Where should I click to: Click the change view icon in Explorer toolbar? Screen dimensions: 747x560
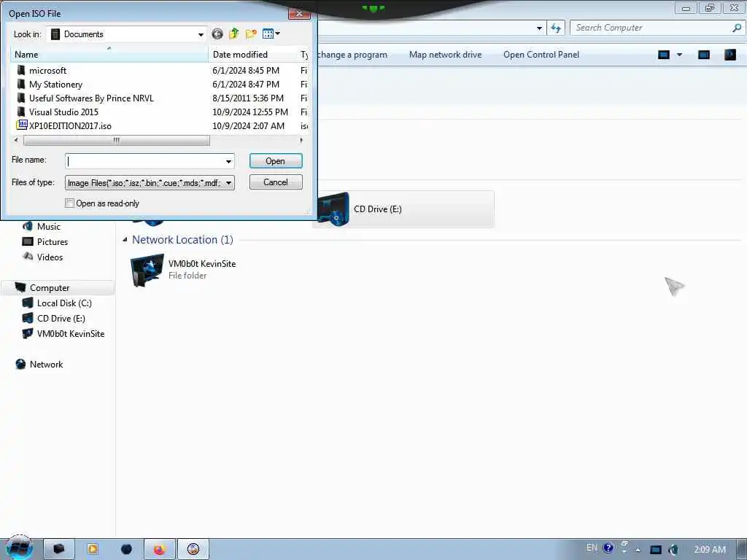[664, 55]
